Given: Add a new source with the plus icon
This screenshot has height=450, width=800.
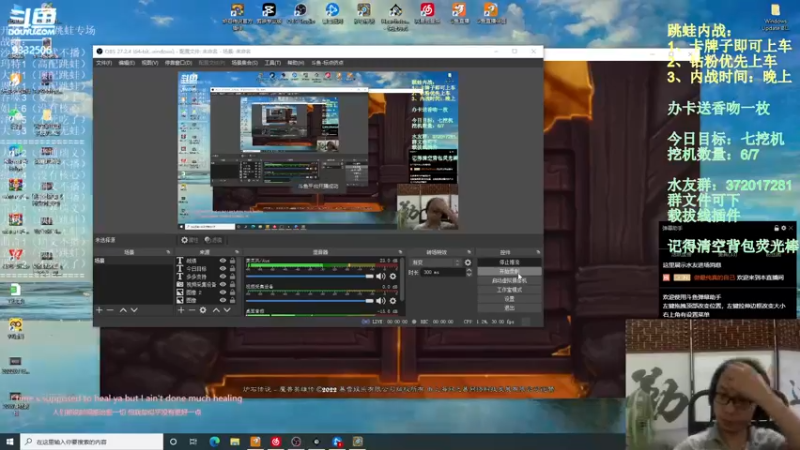Looking at the screenshot, I should pyautogui.click(x=181, y=310).
